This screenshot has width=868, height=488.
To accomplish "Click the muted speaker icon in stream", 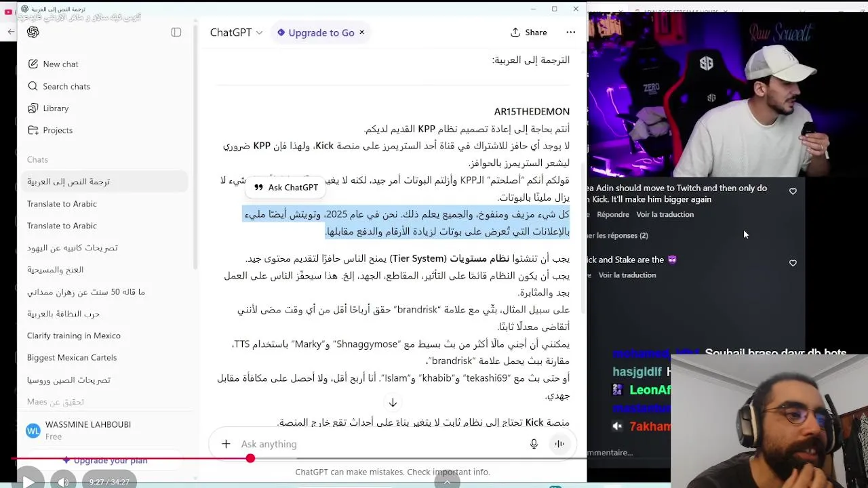I will pos(617,426).
